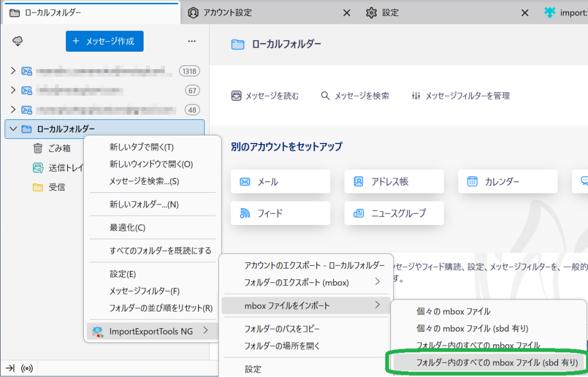Switch to the アカウント設定 tab
Screen dimensions: 588x377
[227, 13]
